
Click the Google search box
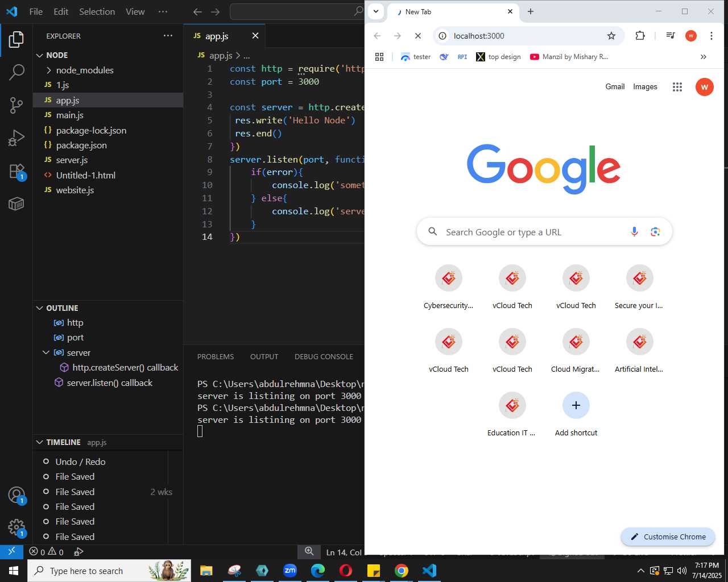point(544,232)
